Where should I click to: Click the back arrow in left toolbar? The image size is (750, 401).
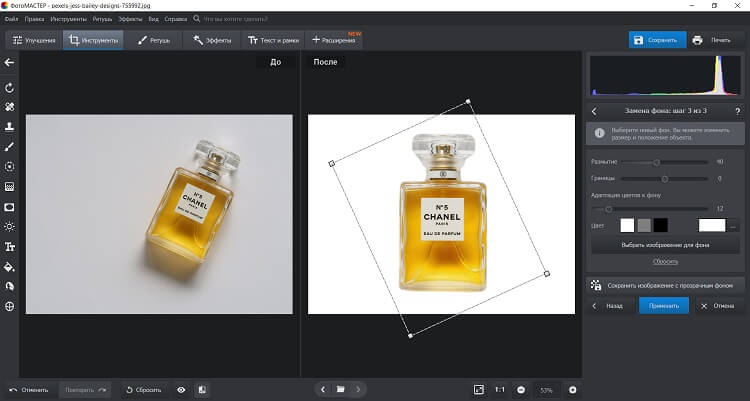10,62
